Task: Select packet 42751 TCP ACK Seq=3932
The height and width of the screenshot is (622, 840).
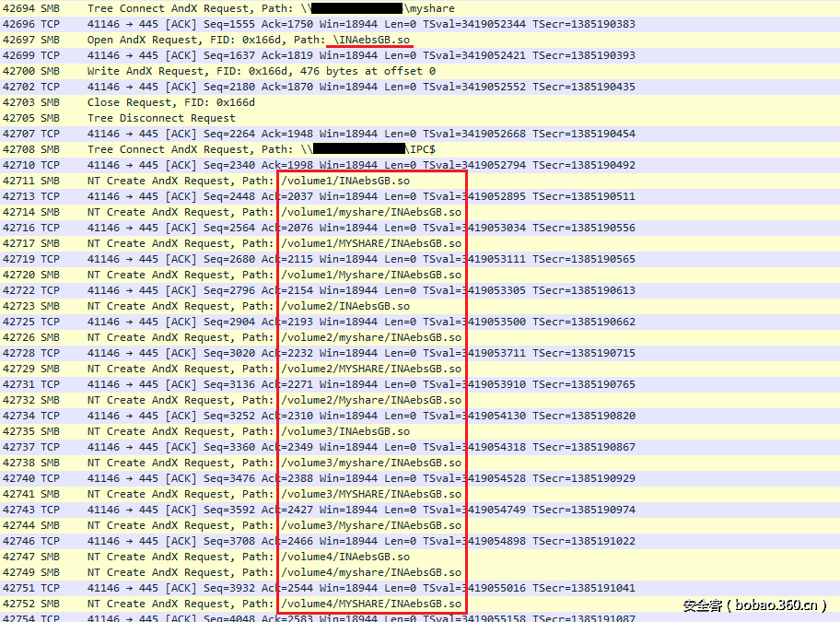Action: pos(420,588)
